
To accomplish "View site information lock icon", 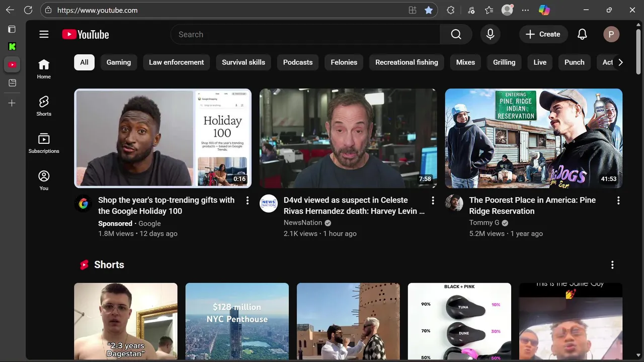I will (48, 10).
